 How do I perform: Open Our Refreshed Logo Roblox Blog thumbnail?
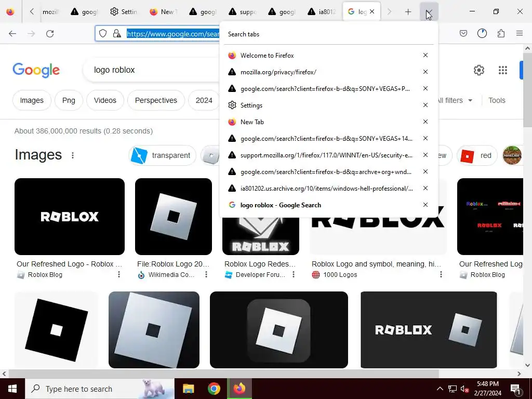[x=70, y=217]
